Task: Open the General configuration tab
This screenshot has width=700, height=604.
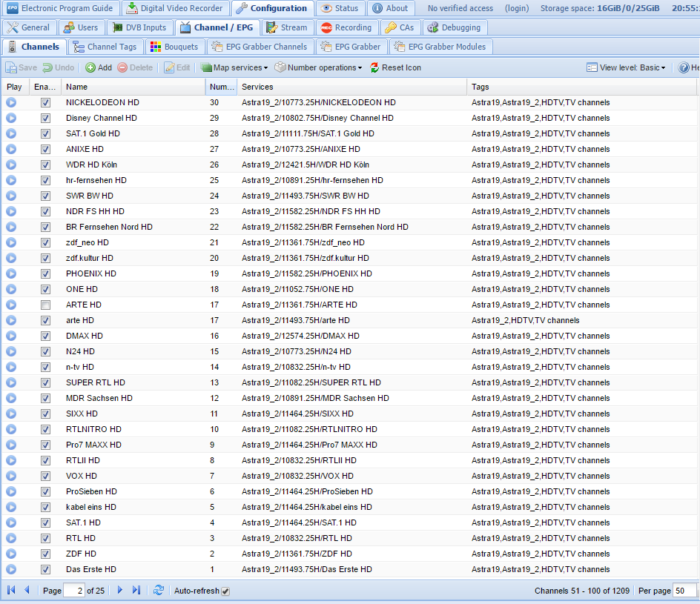Action: (x=29, y=27)
